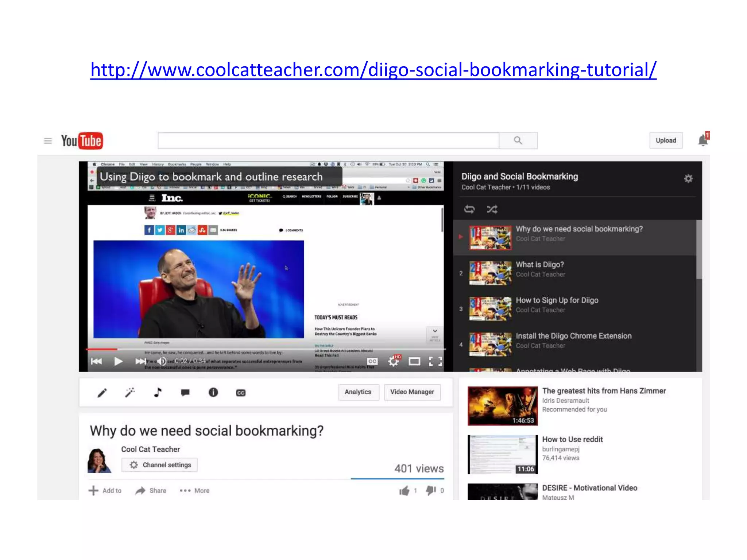Click the channel avatar photo
Screen dimensions: 747x560
[x=99, y=460]
